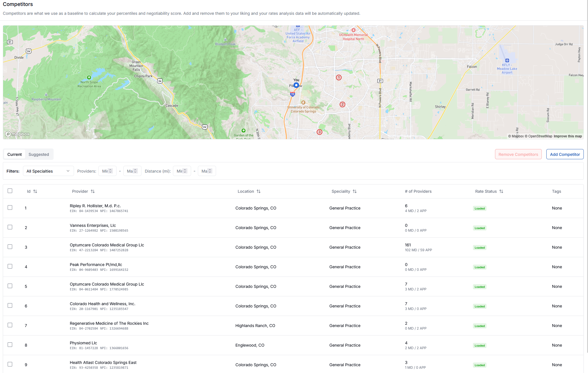Switch to the Suggested tab

pos(39,154)
